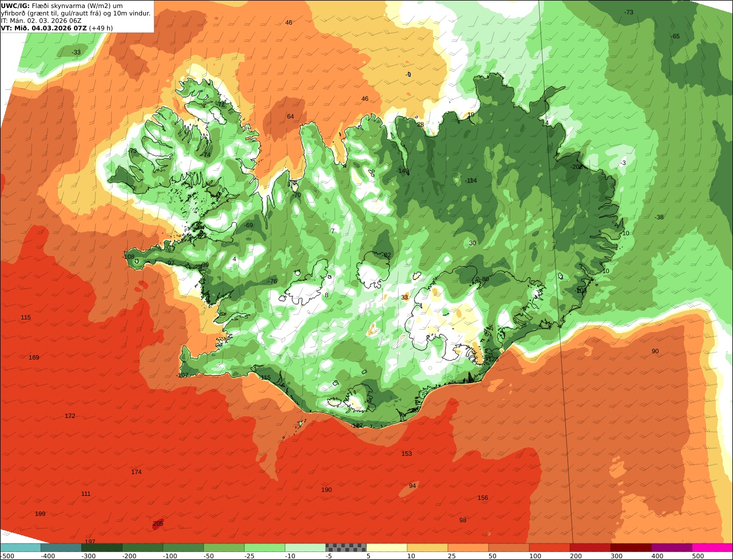
Task: Select the '-65' map value
Action: click(x=675, y=37)
